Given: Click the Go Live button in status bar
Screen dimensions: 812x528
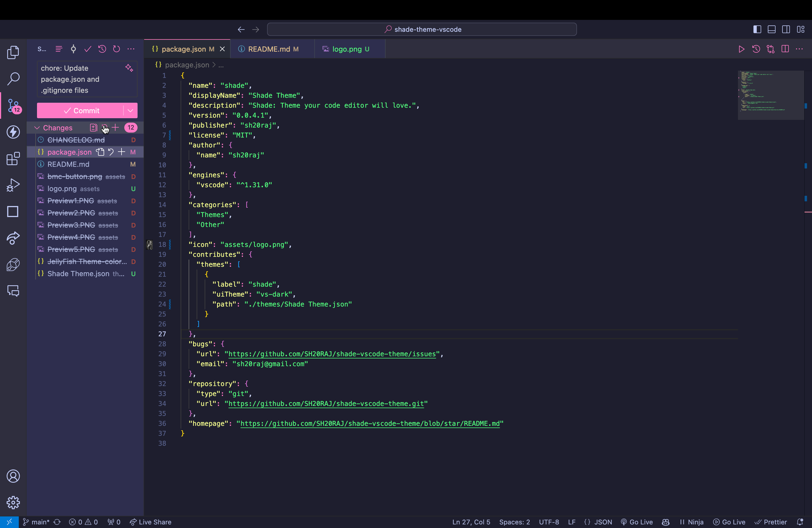Looking at the screenshot, I should 729,521.
